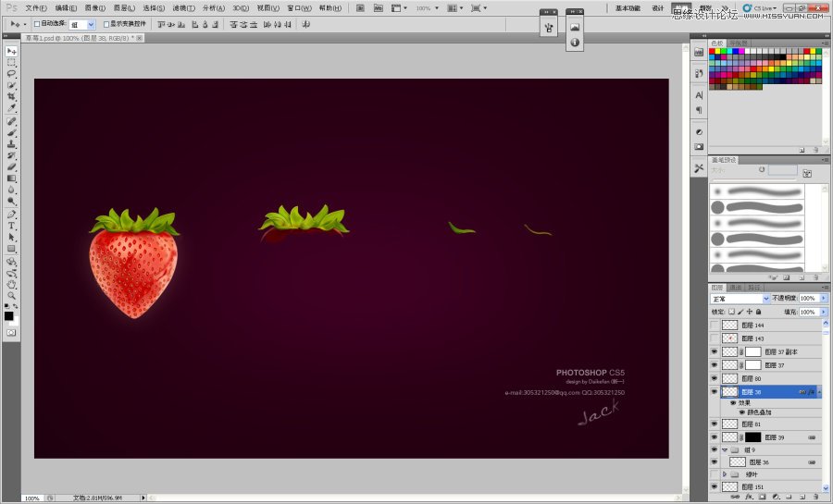Select the Zoom tool in toolbox
Image resolution: width=833 pixels, height=504 pixels.
[12, 296]
